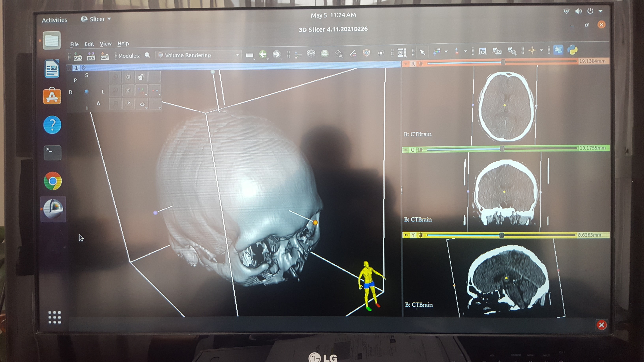This screenshot has width=644, height=362.
Task: Open the File menu
Action: click(x=74, y=44)
